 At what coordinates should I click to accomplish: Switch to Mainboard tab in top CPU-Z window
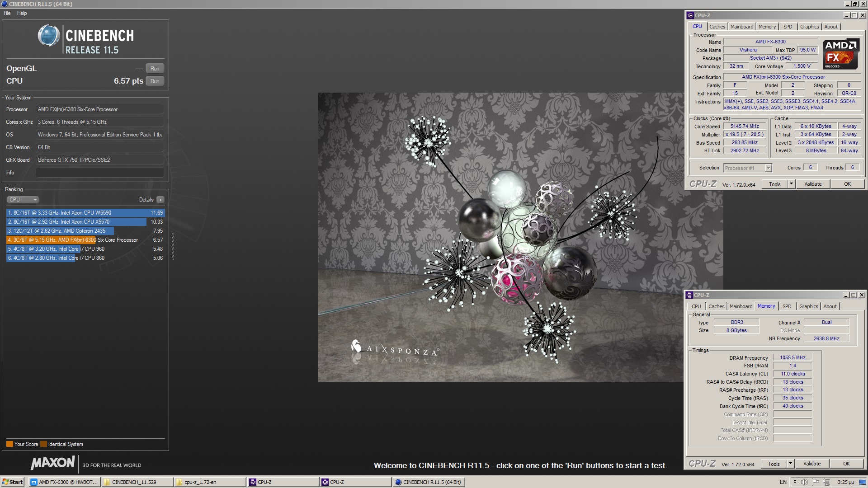click(742, 27)
